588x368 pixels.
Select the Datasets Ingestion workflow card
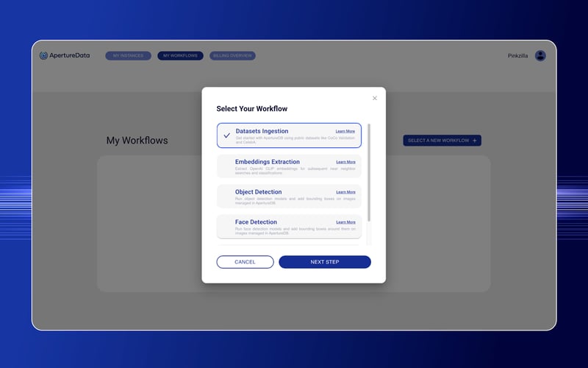tap(289, 135)
